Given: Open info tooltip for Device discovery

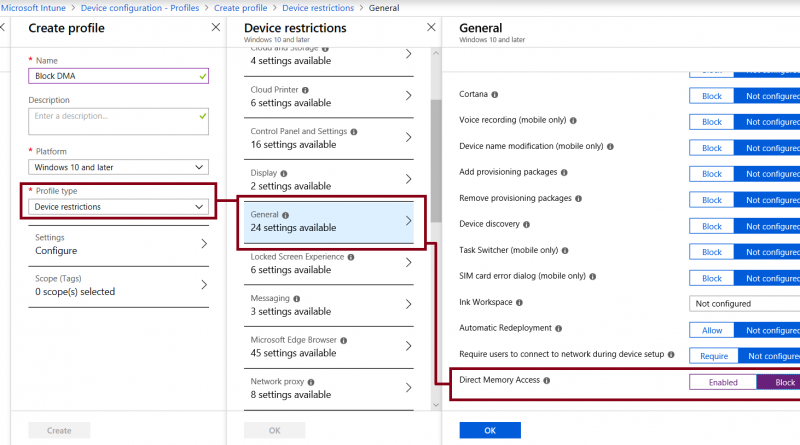Looking at the screenshot, I should click(x=526, y=225).
